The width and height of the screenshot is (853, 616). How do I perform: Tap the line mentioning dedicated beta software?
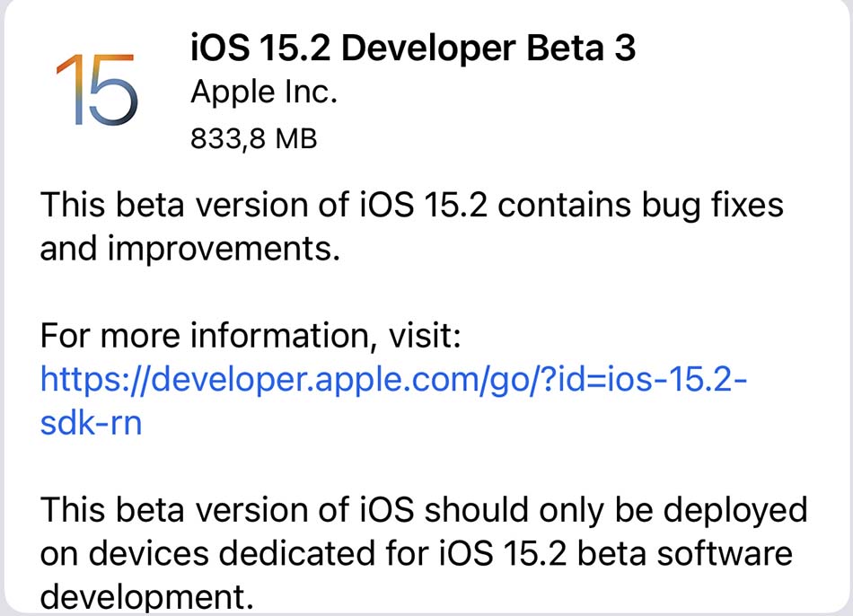click(x=416, y=553)
